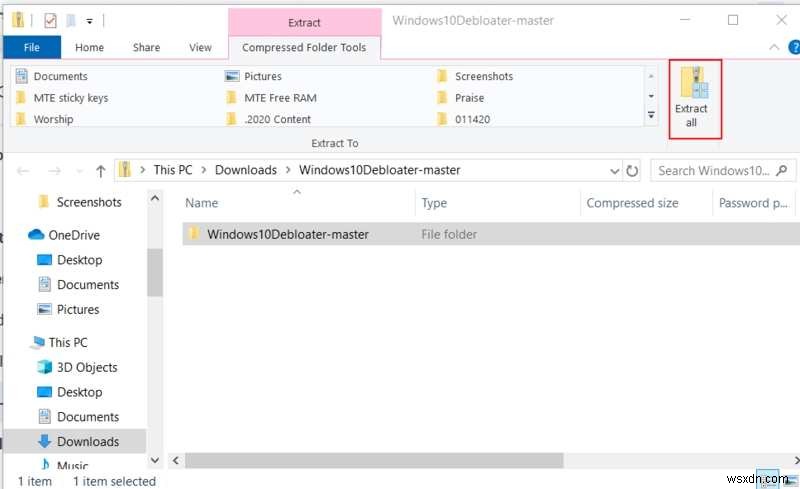Screen dimensions: 800x489
Task: Select OneDrive in the navigation pane
Action: [x=64, y=235]
